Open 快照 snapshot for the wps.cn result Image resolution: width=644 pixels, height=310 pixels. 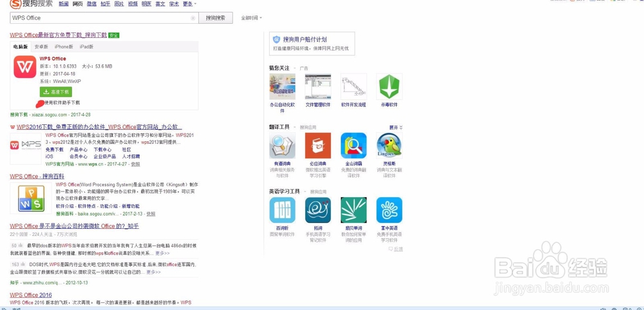(x=135, y=164)
